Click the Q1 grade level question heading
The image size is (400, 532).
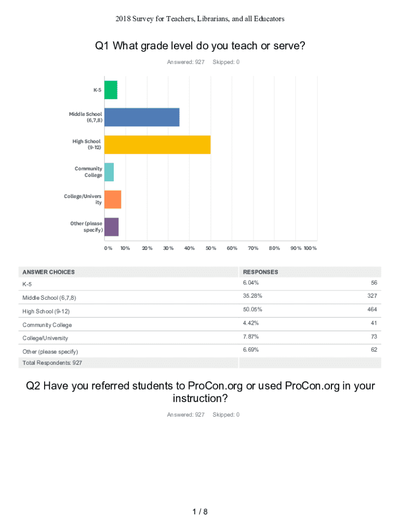200,46
